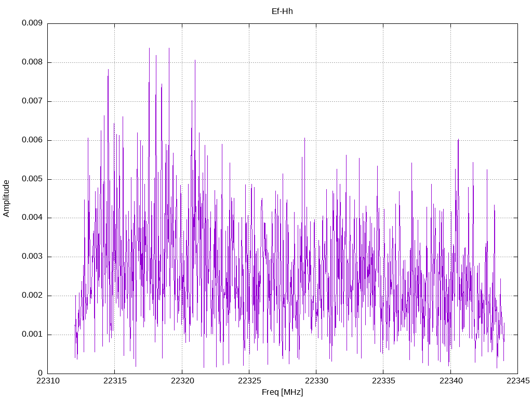Click the y-axis value 0.005
532x399 pixels.
(32, 179)
